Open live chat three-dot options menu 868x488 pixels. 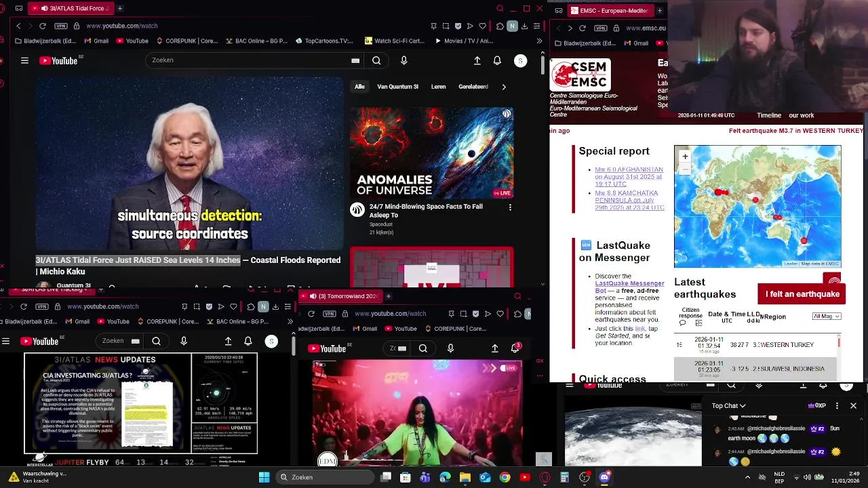[837, 405]
